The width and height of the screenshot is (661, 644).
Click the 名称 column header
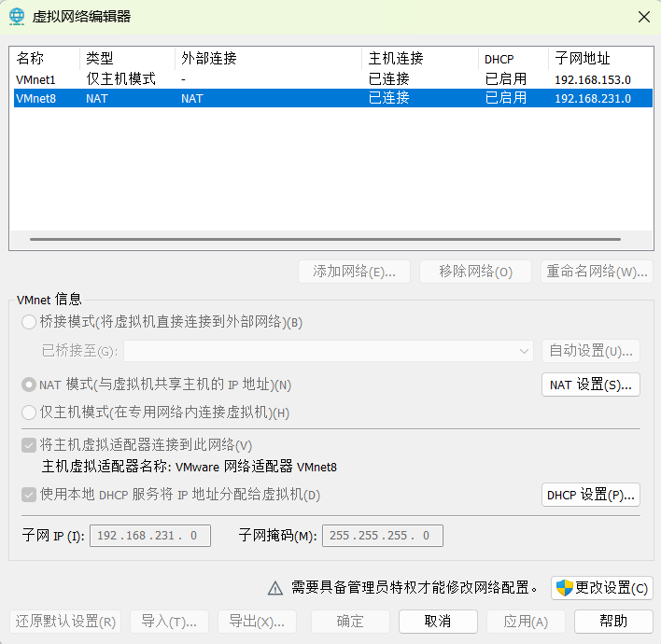46,58
